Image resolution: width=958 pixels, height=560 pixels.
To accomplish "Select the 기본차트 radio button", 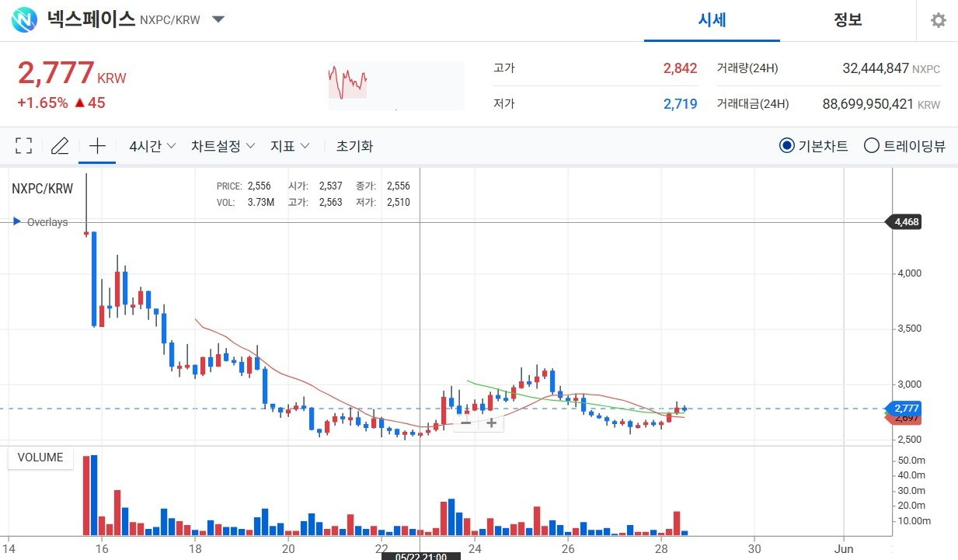I will pyautogui.click(x=787, y=146).
